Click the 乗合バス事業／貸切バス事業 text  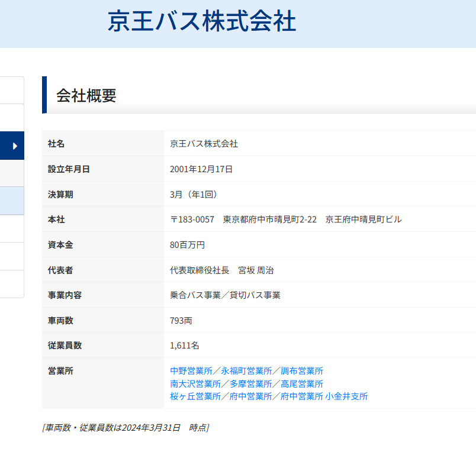tap(225, 295)
